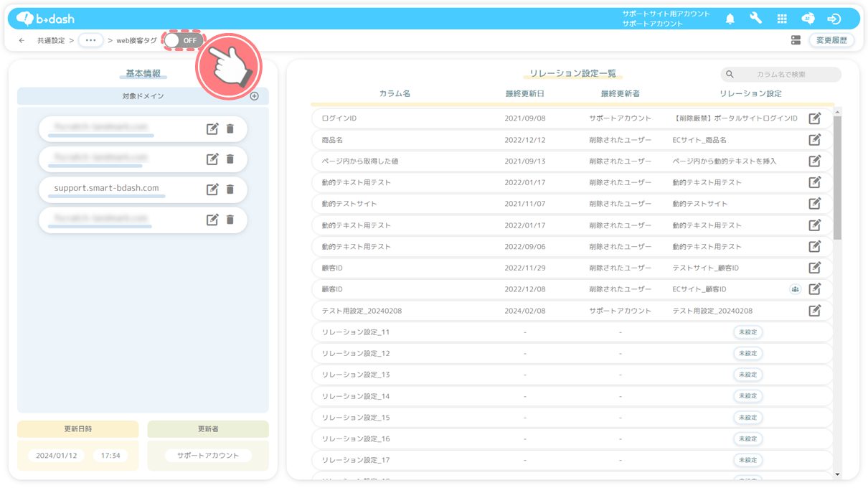Click the 2024/02/08 date cell
The width and height of the screenshot is (868, 488).
(x=524, y=311)
